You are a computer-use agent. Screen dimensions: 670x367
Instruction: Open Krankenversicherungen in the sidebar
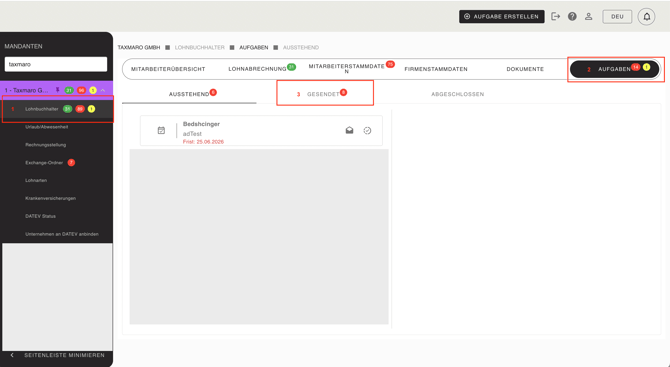50,198
